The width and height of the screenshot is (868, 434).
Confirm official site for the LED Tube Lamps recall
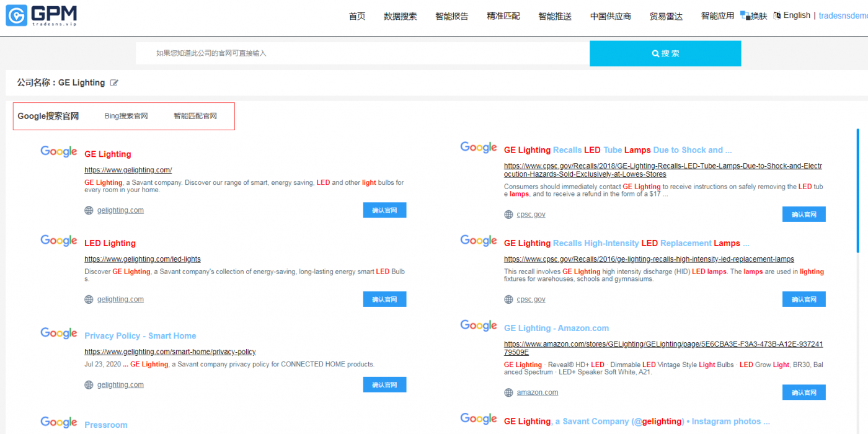click(804, 215)
